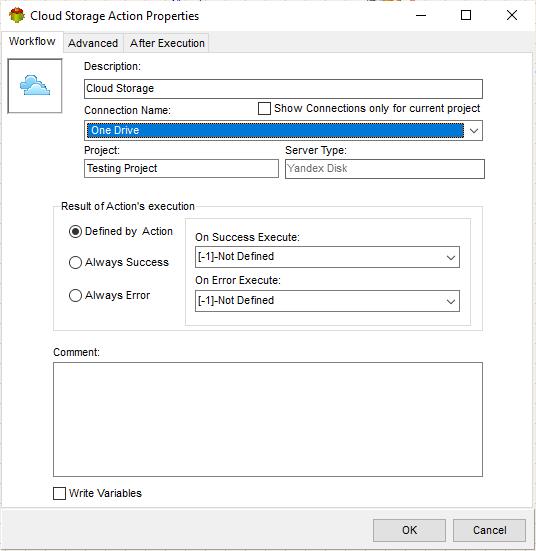Switch to the Advanced tab
Image resolution: width=536 pixels, height=551 pixels.
[93, 43]
